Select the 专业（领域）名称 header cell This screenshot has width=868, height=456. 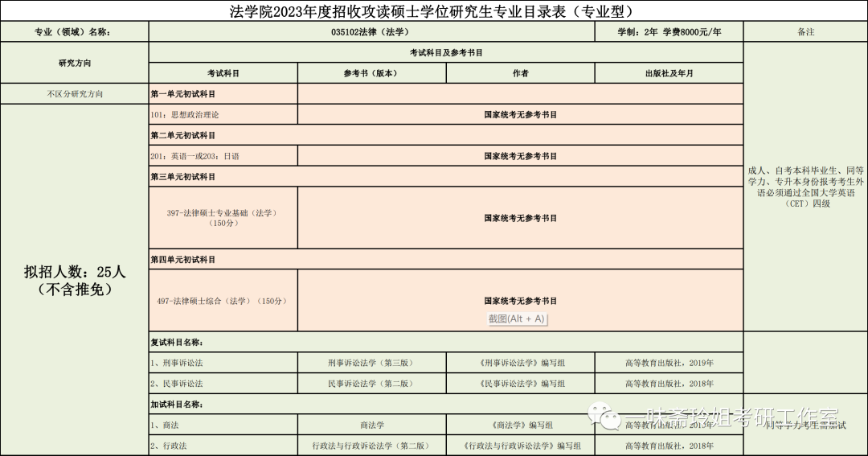coord(74,32)
